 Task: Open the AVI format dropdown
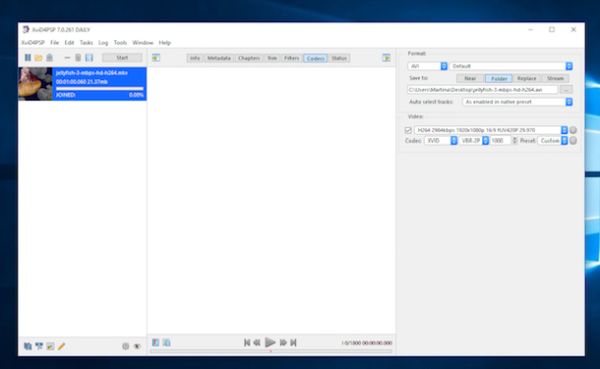click(x=427, y=66)
